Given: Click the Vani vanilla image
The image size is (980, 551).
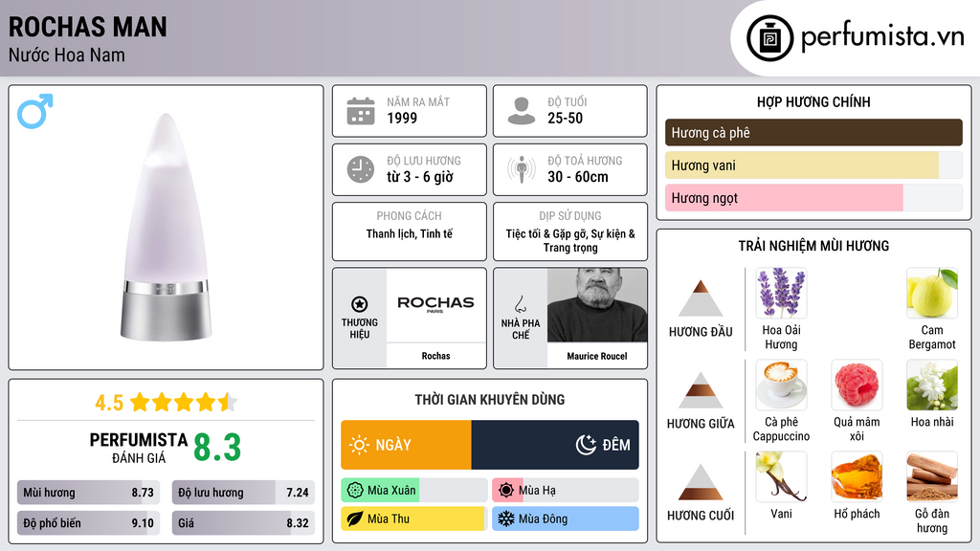Looking at the screenshot, I should (781, 476).
